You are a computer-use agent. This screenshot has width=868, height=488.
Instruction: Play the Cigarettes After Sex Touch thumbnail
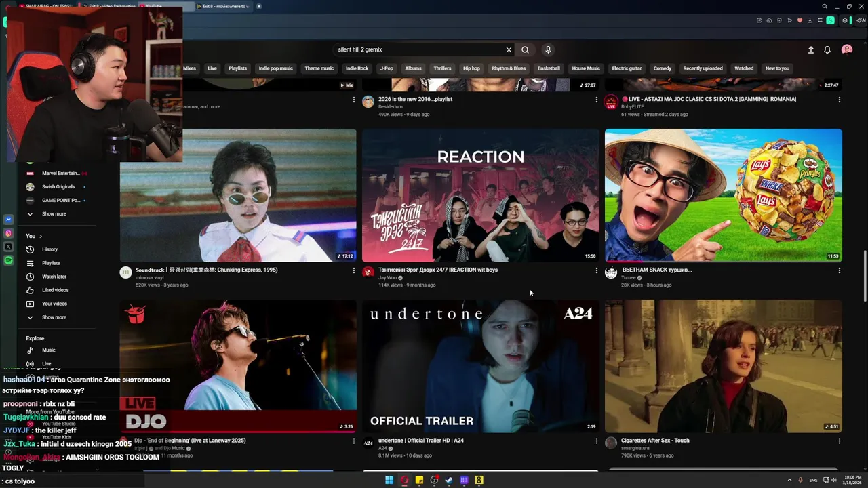(x=724, y=366)
